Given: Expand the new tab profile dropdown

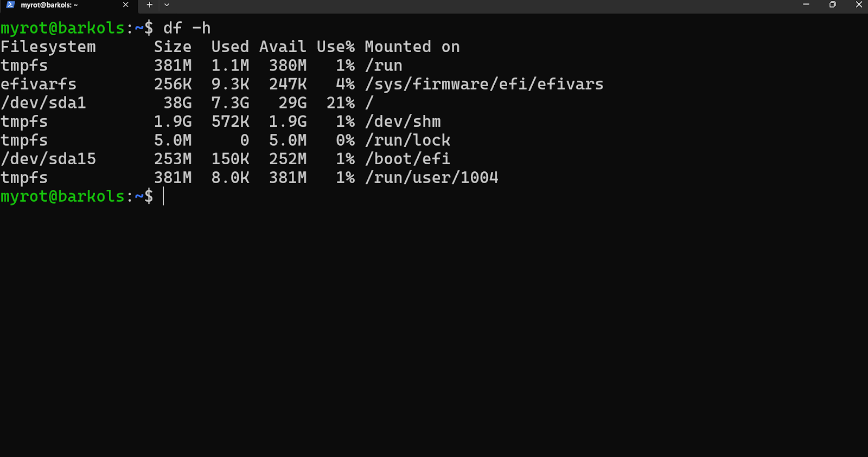Looking at the screenshot, I should pyautogui.click(x=167, y=5).
